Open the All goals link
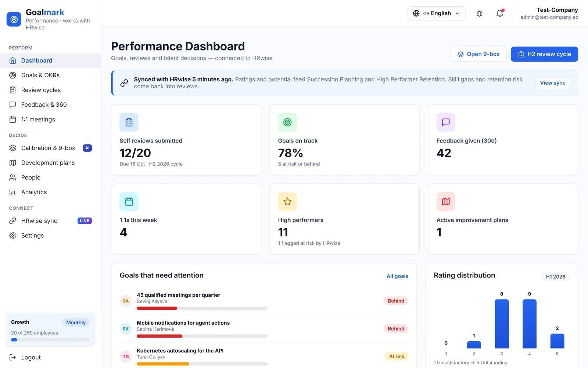The width and height of the screenshot is (588, 368). point(397,276)
